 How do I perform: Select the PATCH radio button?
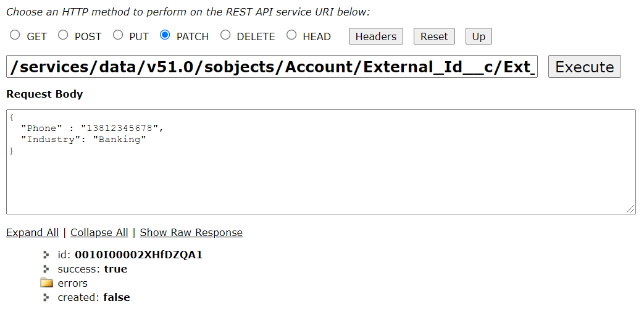(165, 35)
